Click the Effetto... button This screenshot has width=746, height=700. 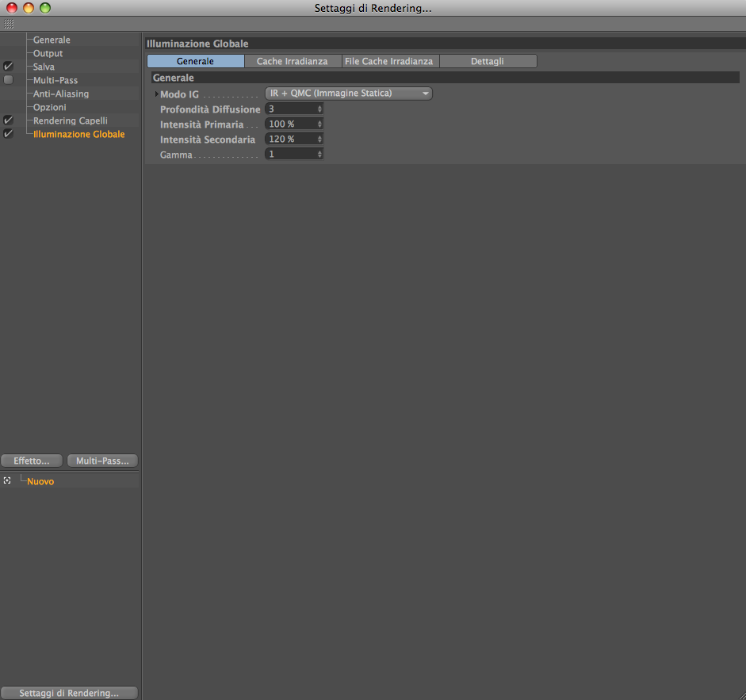point(32,461)
